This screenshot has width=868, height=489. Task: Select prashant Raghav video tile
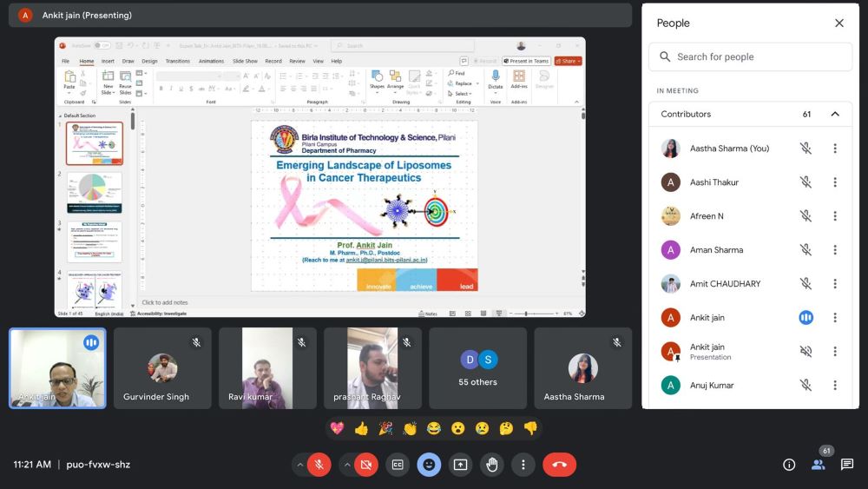tap(372, 368)
